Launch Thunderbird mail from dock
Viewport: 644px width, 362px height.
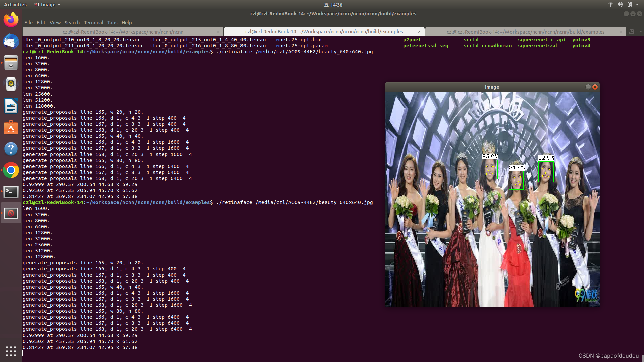11,41
